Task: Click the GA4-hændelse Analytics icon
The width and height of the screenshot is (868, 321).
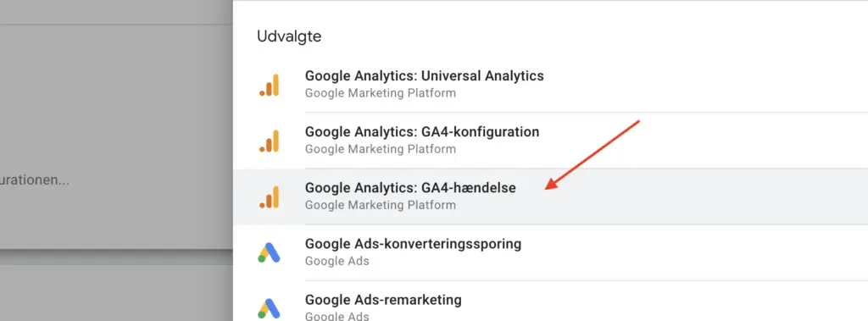Action: 269,197
